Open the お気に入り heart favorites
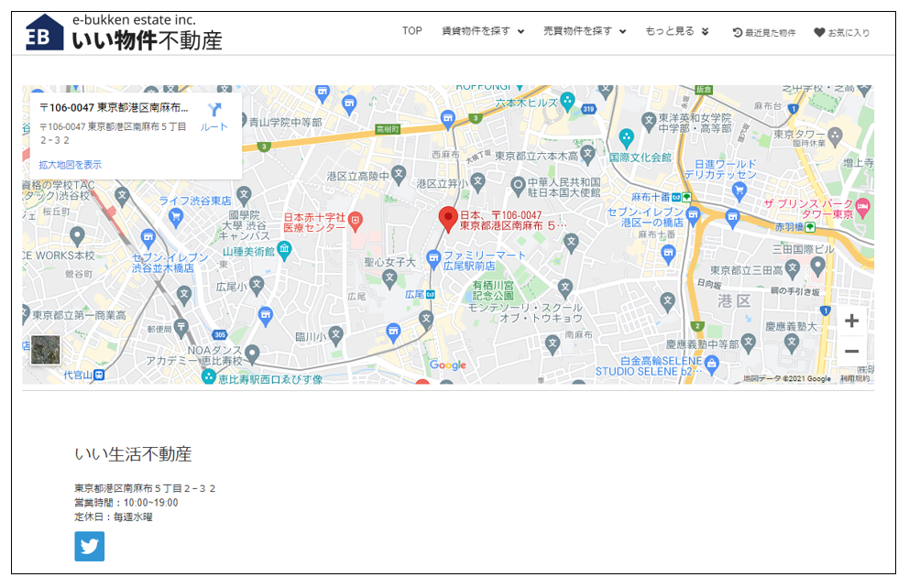 (842, 32)
